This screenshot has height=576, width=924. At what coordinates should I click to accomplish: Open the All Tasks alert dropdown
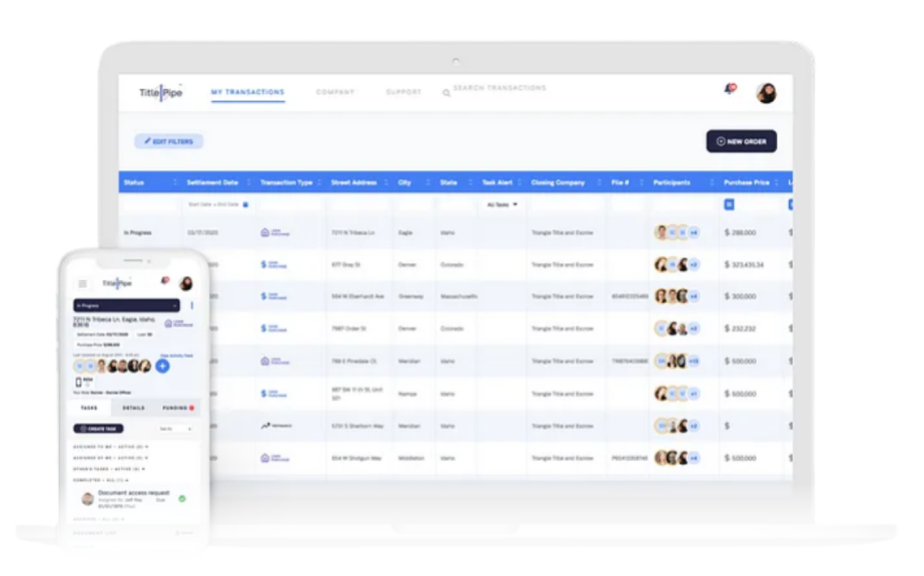[x=502, y=205]
